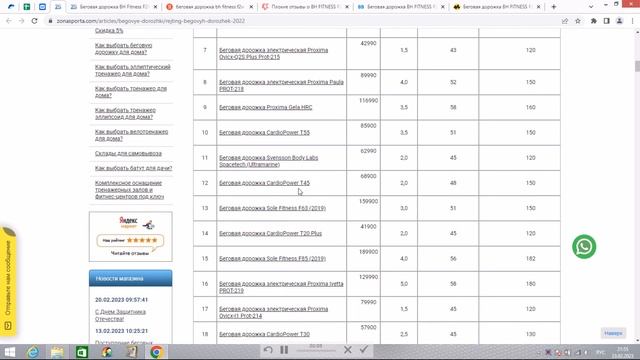Open the Chrome profile avatar
Screen dimensions: 640x360
coord(619,21)
